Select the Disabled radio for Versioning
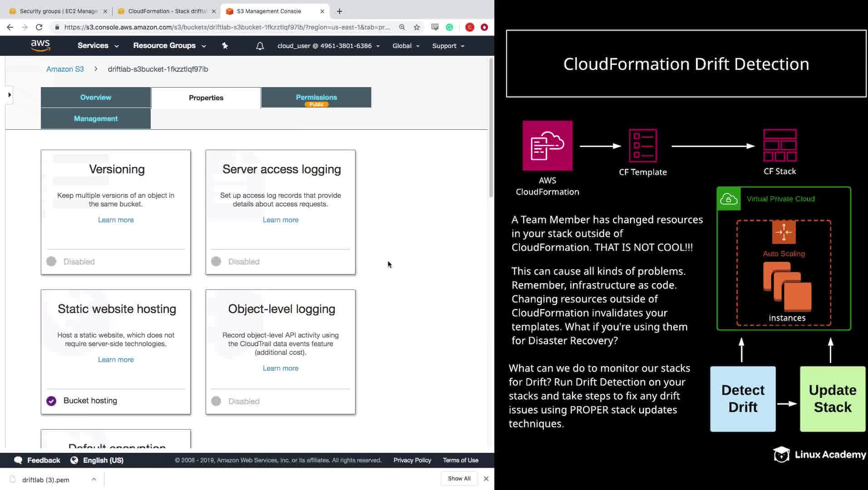This screenshot has height=490, width=868. click(x=51, y=261)
